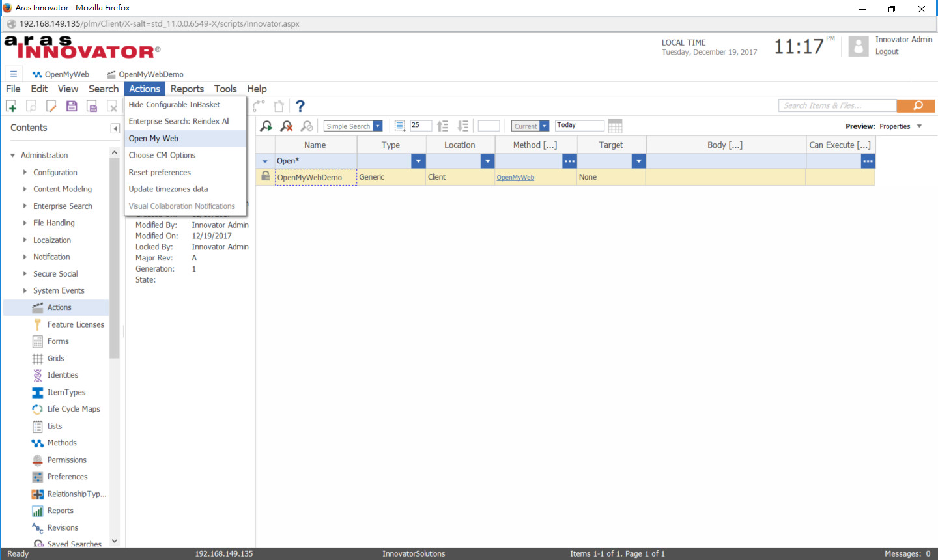Click the page size list icon
This screenshot has height=560, width=938.
pos(400,126)
